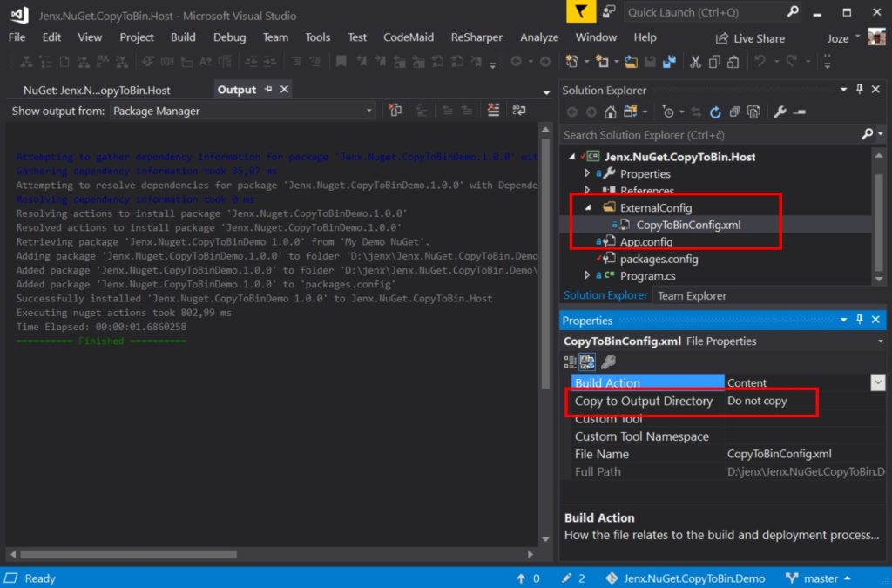Click the Solution Explorer search magnifier icon
Viewport: 892px width, 588px height.
coord(867,134)
